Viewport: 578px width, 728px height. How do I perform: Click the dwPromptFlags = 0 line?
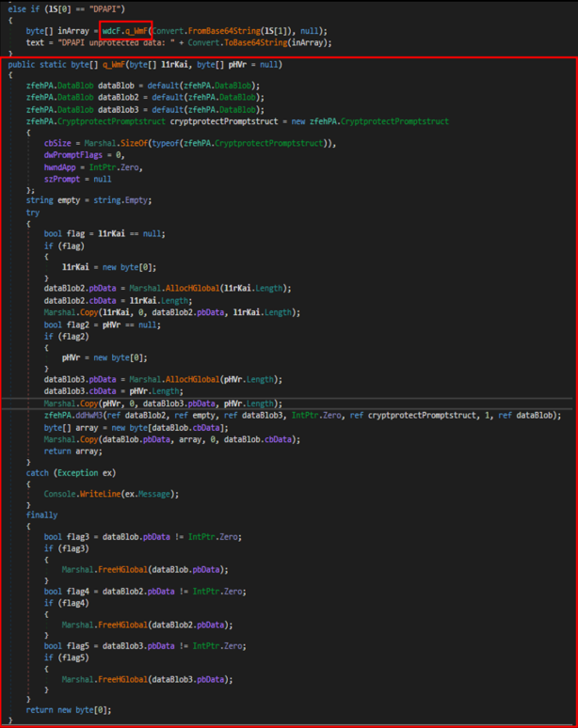[x=84, y=154]
